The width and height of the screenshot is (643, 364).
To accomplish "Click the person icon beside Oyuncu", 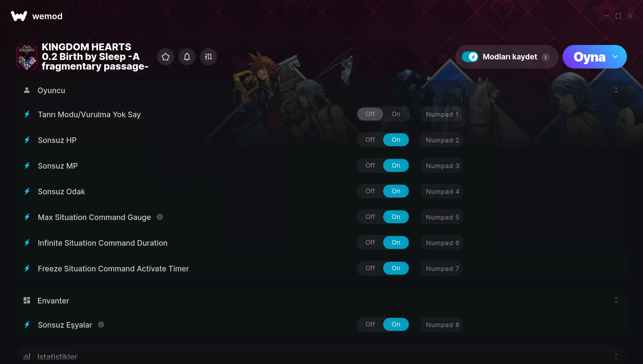I will [27, 90].
